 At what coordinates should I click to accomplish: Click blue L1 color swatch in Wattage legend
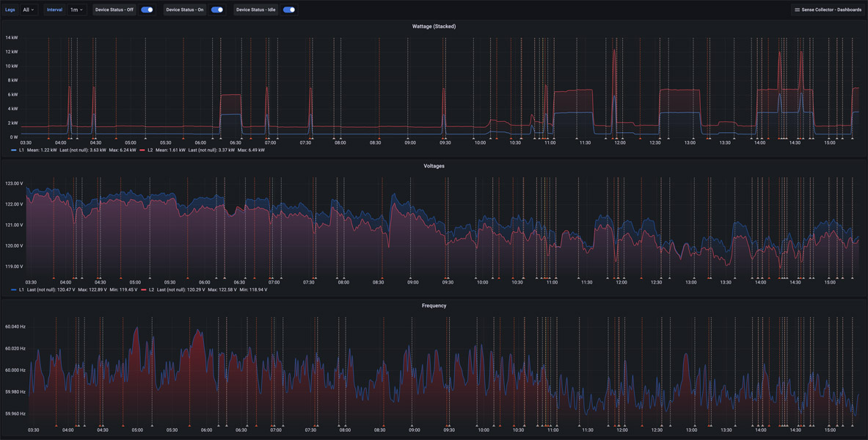point(14,150)
